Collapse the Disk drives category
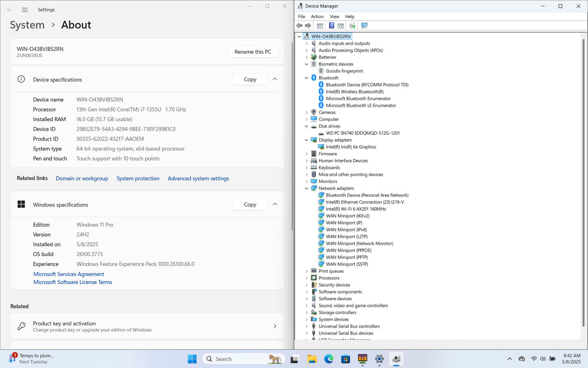 [x=306, y=126]
